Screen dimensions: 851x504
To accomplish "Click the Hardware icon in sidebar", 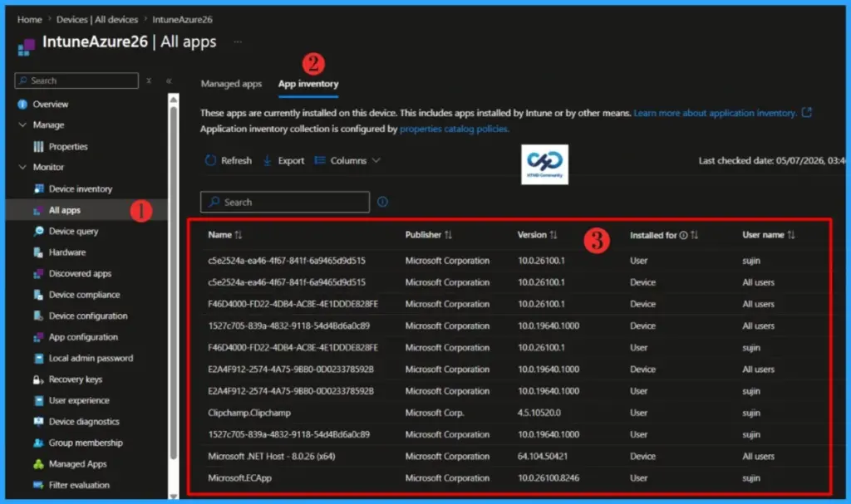I will tap(38, 252).
